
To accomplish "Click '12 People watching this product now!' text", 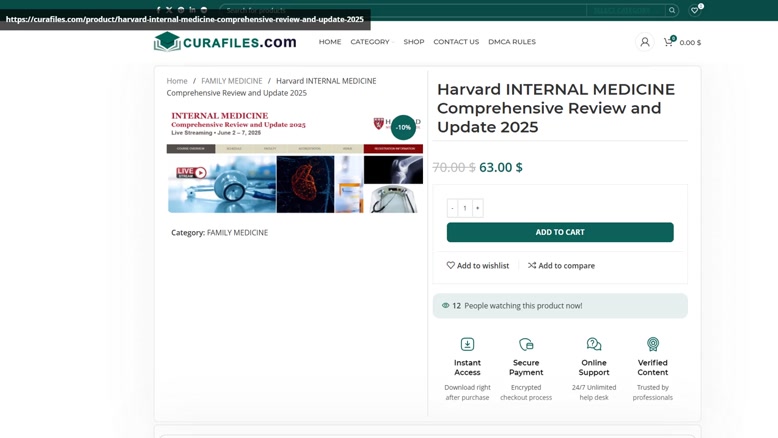I will pos(517,306).
